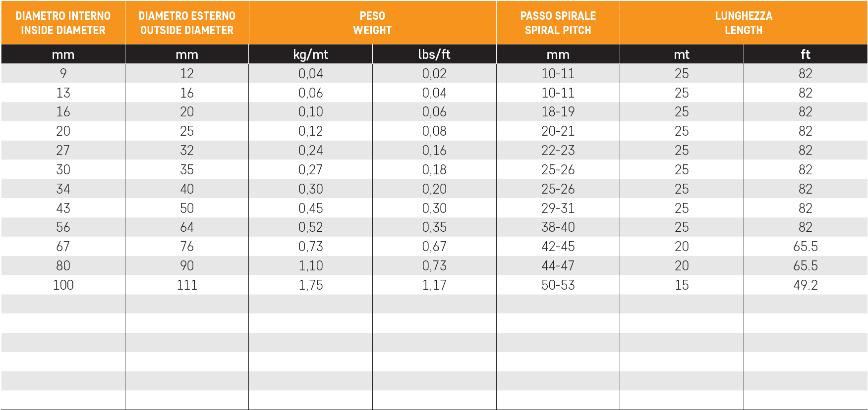Select the kg/mt unit subheader
868x410 pixels.
point(310,54)
